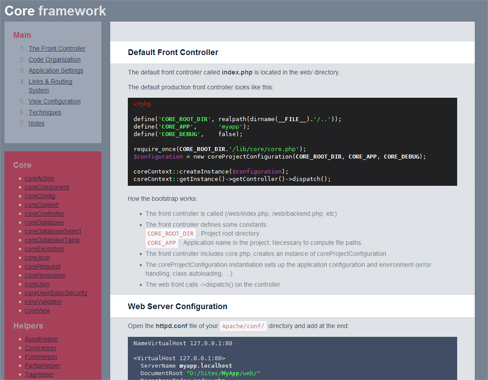Open coreUser class reference
Screen dimensions: 488x380
tap(37, 284)
